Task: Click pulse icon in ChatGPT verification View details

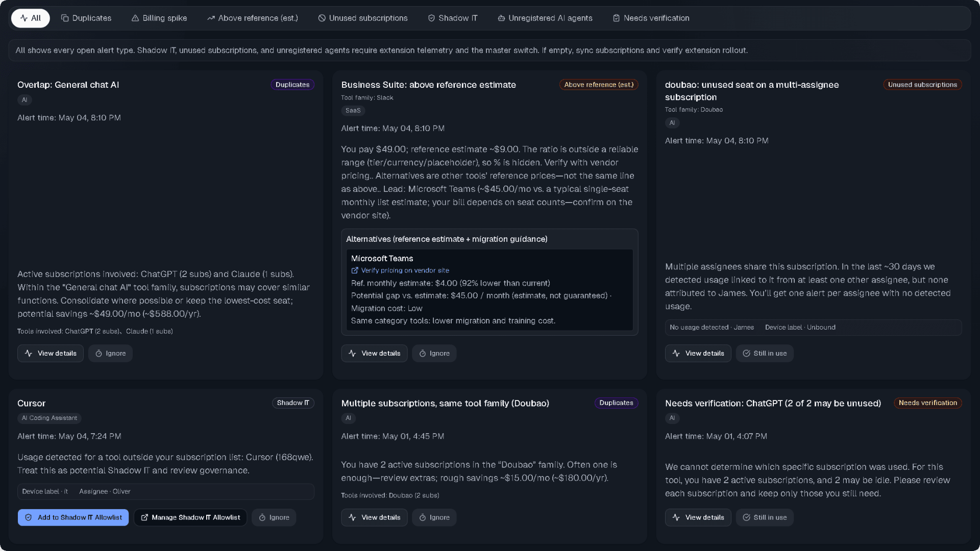Action: point(676,517)
